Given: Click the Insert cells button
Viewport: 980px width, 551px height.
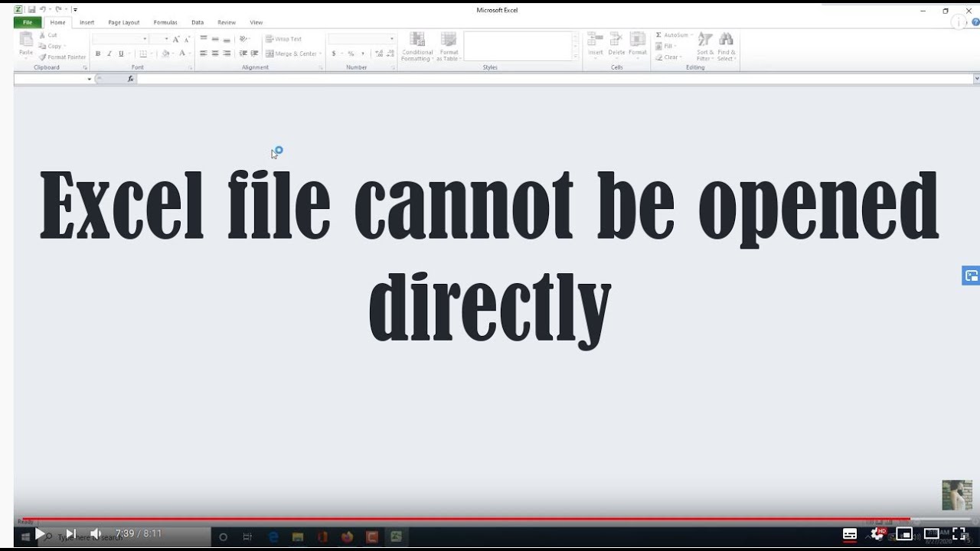Looking at the screenshot, I should (595, 44).
